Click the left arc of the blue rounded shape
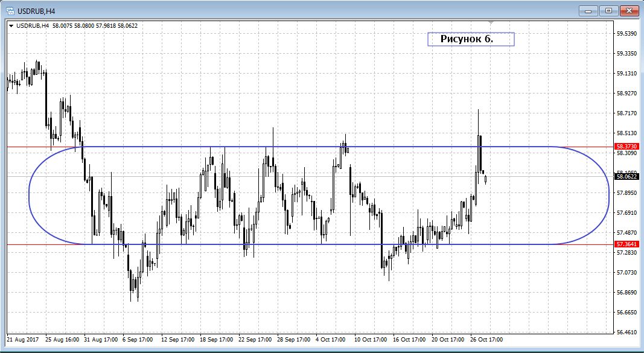 (x=29, y=196)
